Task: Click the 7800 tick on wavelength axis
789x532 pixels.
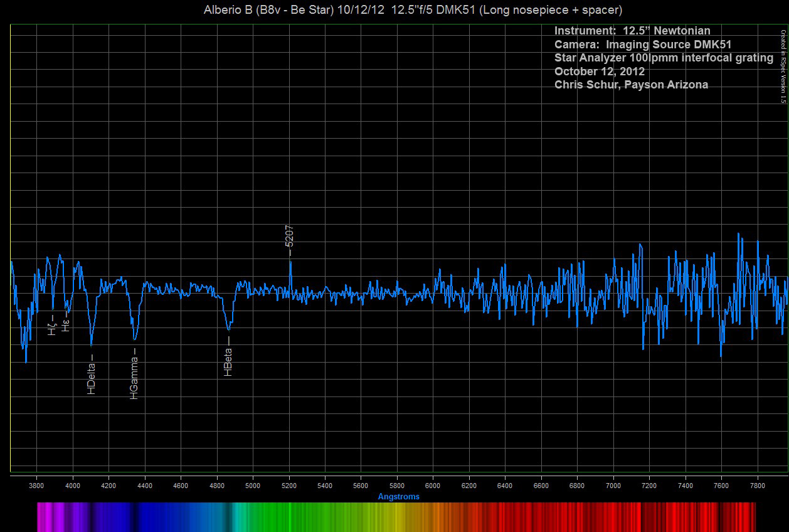Action: (x=757, y=486)
